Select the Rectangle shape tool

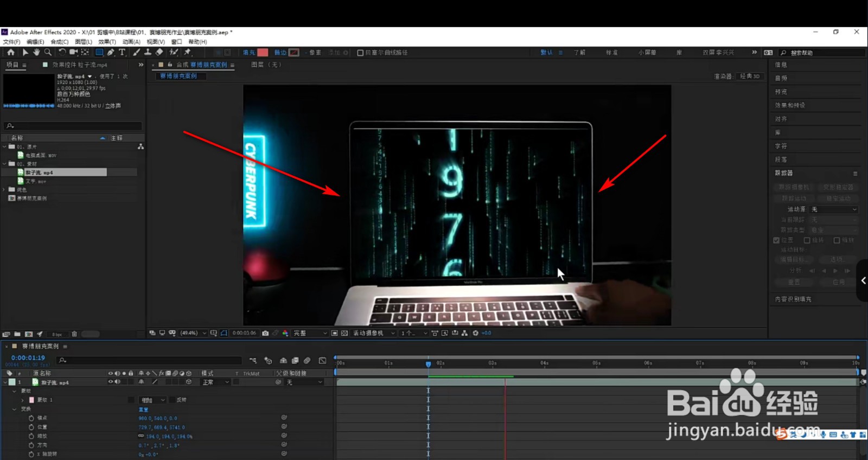(x=99, y=52)
